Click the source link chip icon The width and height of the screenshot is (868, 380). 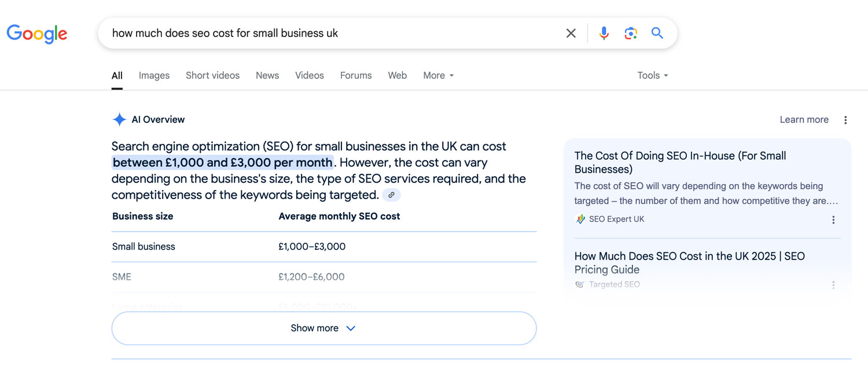(x=391, y=195)
